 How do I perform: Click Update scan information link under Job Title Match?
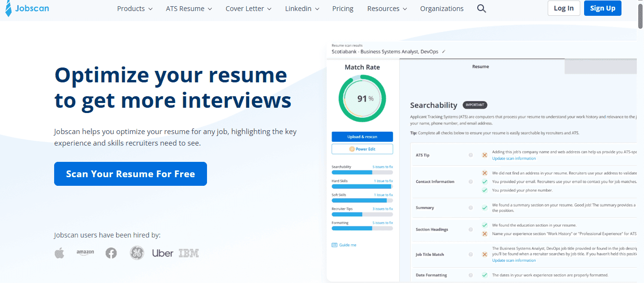(514, 260)
